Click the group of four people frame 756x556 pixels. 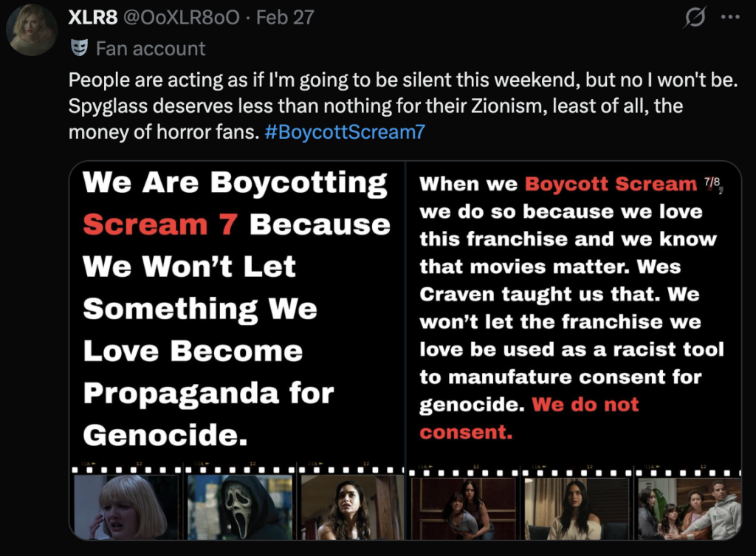click(690, 509)
